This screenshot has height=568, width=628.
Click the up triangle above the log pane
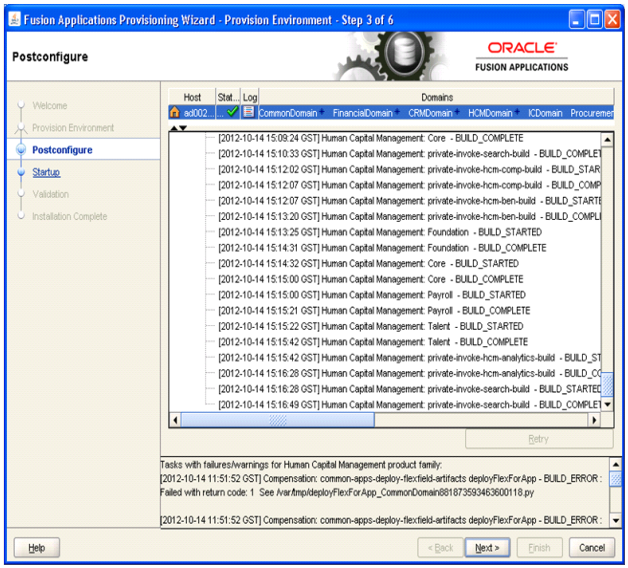coord(174,128)
